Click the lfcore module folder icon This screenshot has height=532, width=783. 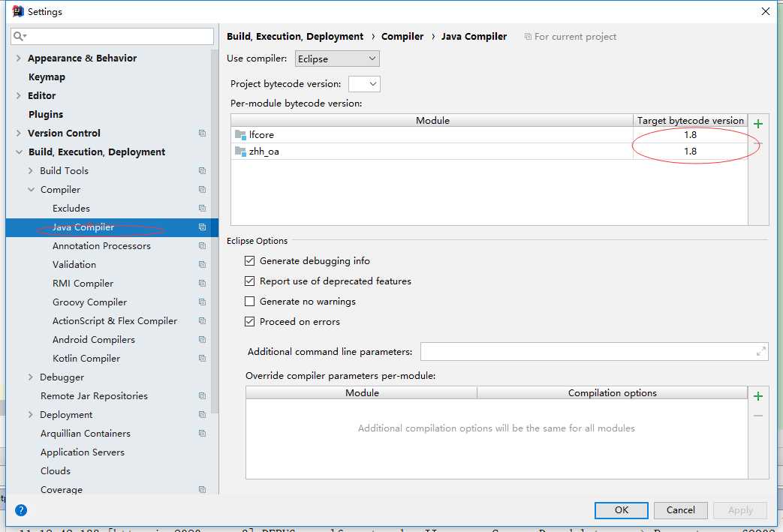(240, 135)
